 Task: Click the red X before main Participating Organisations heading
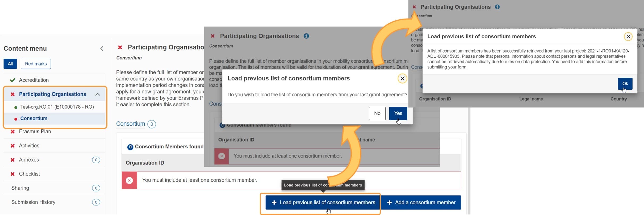120,47
